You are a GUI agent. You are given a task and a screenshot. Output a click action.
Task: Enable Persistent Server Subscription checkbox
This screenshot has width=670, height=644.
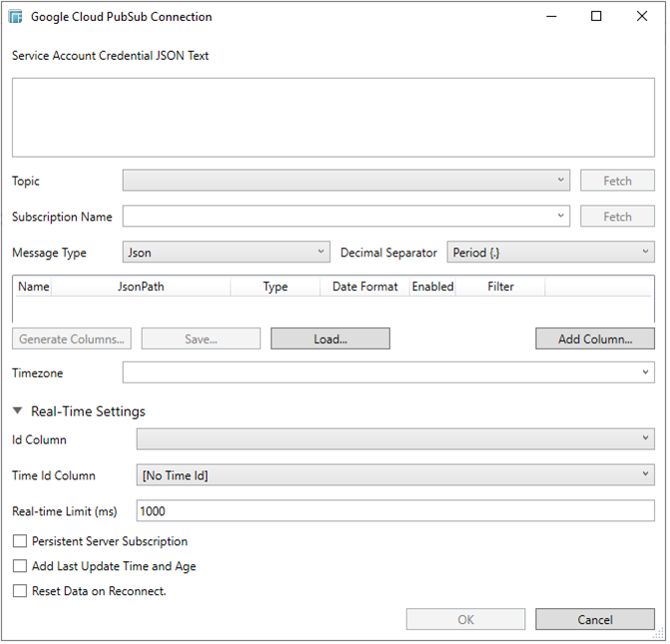pos(20,541)
